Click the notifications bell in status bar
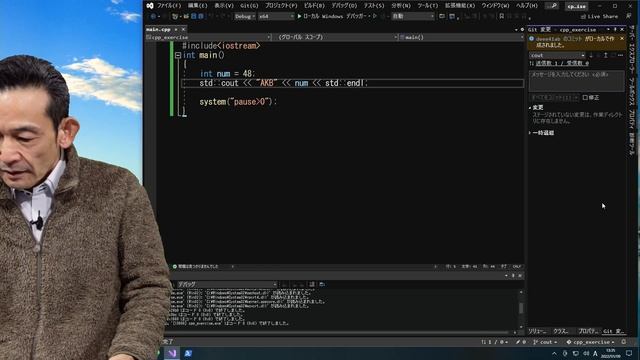Image resolution: width=640 pixels, height=360 pixels. [624, 342]
